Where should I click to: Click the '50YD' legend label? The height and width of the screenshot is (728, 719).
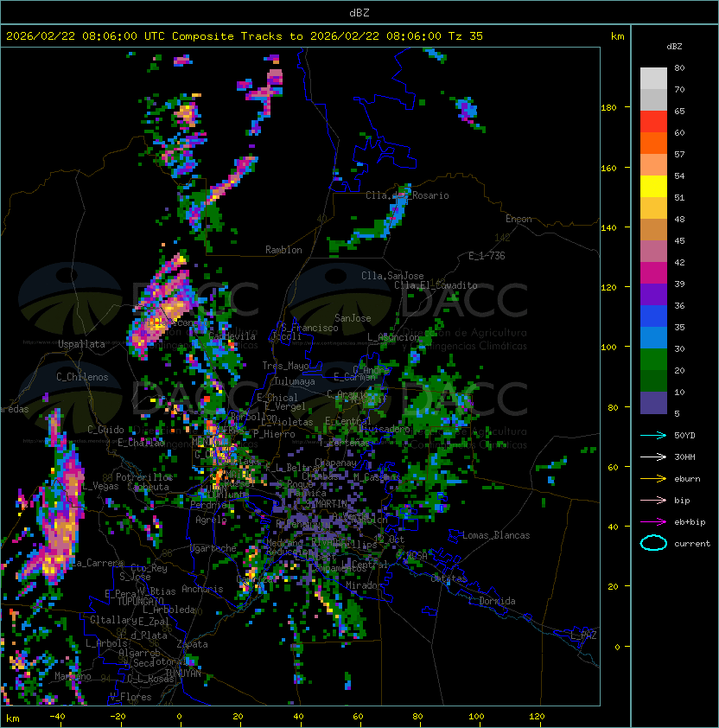(x=684, y=436)
